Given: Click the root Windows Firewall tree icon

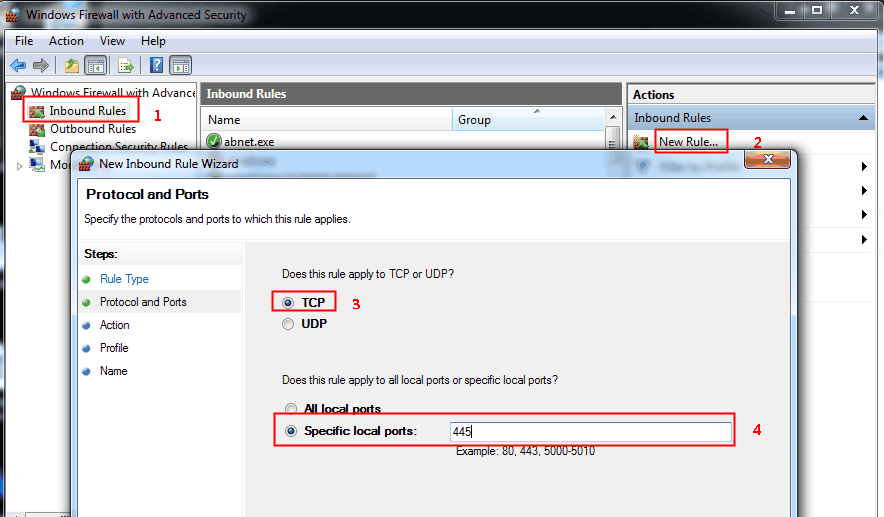Looking at the screenshot, I should pos(19,92).
